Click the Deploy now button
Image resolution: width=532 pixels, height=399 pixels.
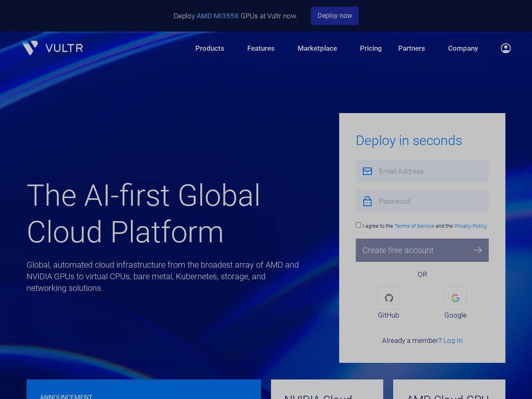pyautogui.click(x=335, y=16)
